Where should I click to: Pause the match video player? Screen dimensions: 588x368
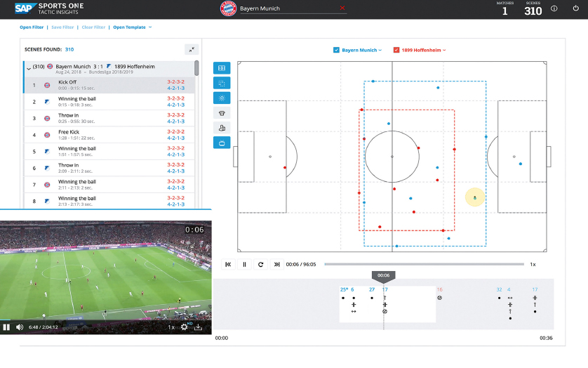(x=6, y=327)
